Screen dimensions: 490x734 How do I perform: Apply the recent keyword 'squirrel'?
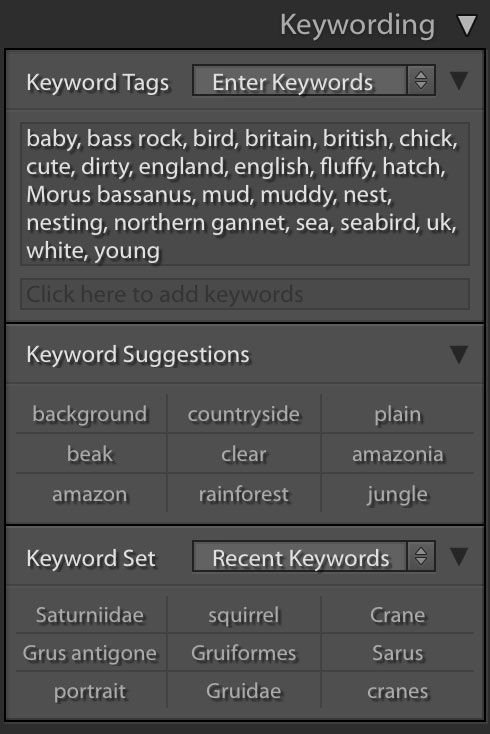[x=244, y=615]
